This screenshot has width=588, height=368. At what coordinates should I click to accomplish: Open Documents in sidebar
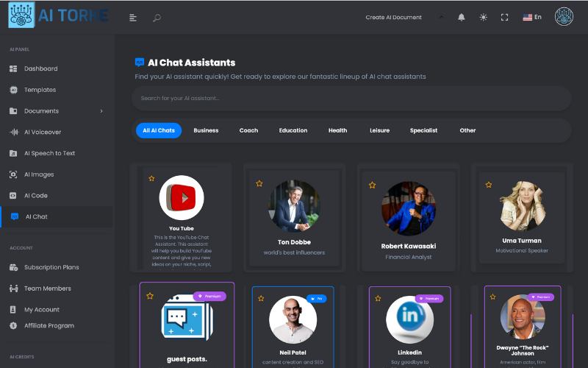[x=42, y=111]
